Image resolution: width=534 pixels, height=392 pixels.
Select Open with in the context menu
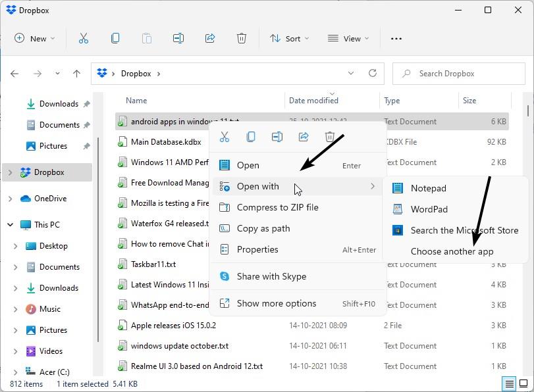click(x=258, y=186)
